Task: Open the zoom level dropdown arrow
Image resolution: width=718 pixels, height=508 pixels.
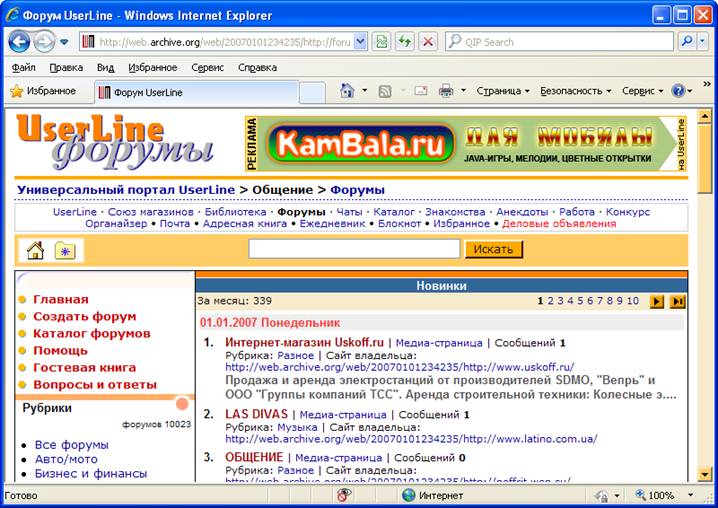Action: 691,495
